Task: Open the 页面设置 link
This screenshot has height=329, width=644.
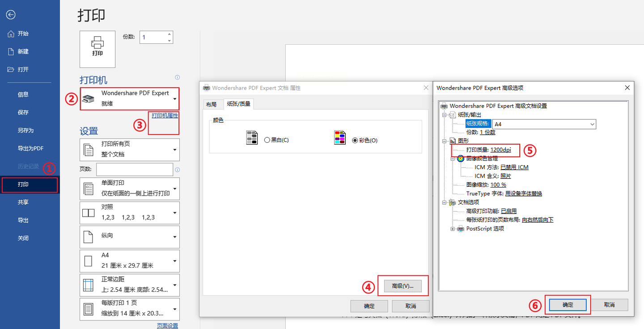Action: [167, 325]
